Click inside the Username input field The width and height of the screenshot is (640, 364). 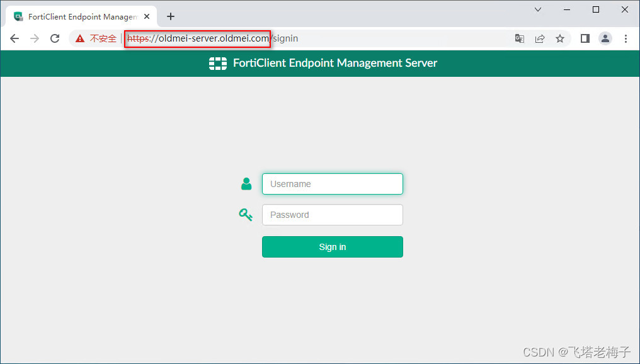332,183
